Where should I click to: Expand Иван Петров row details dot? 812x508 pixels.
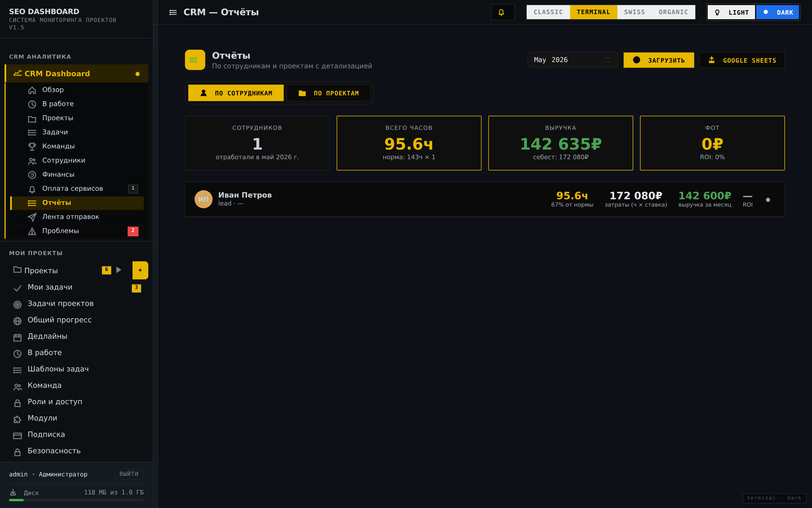tap(768, 200)
